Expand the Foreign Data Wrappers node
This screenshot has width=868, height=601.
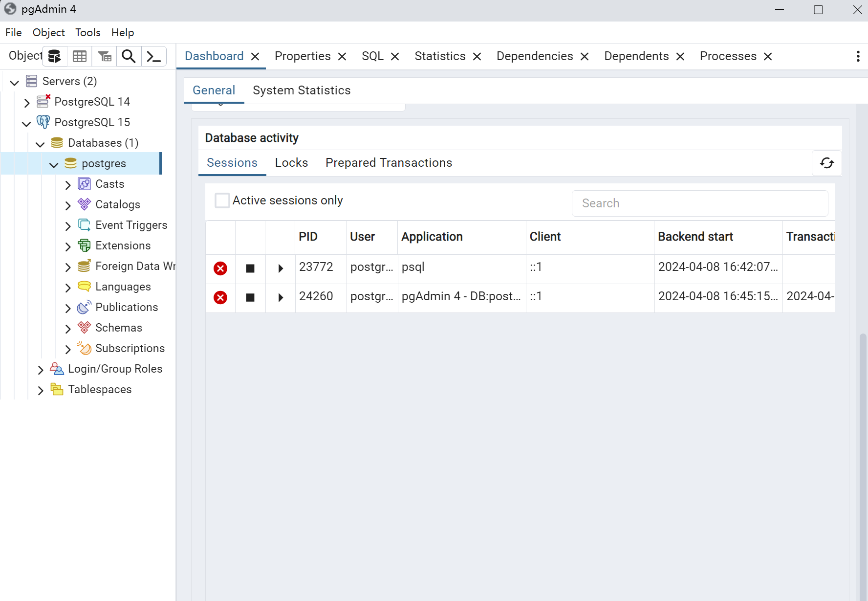tap(68, 267)
